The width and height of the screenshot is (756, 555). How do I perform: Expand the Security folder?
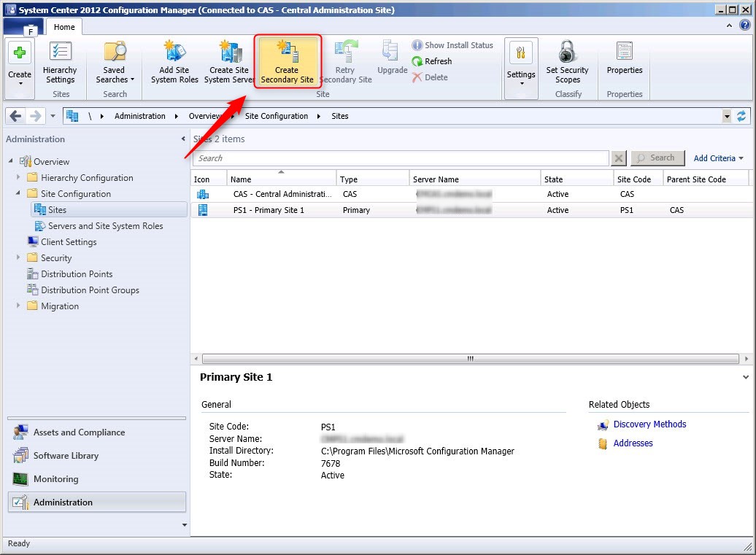click(18, 257)
